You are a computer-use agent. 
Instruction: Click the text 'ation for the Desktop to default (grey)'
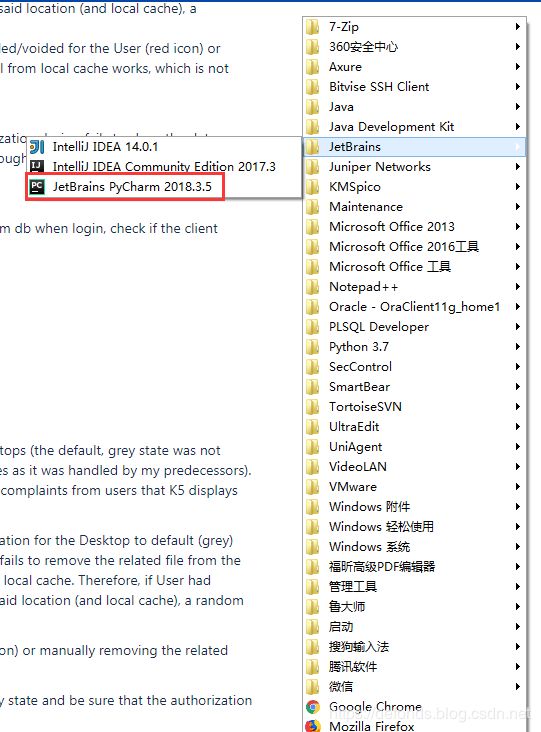116,541
